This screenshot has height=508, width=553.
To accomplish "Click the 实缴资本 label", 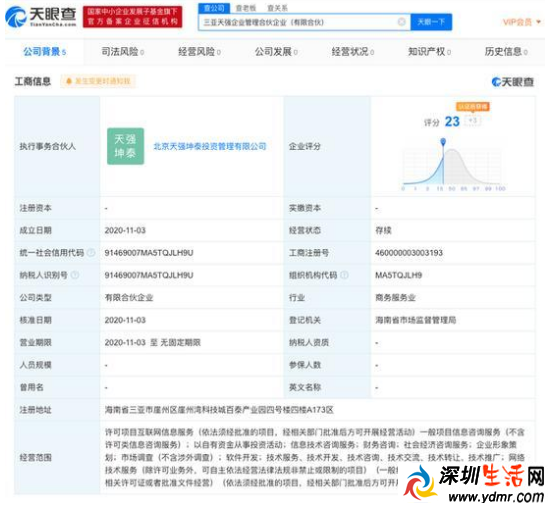I will (305, 208).
